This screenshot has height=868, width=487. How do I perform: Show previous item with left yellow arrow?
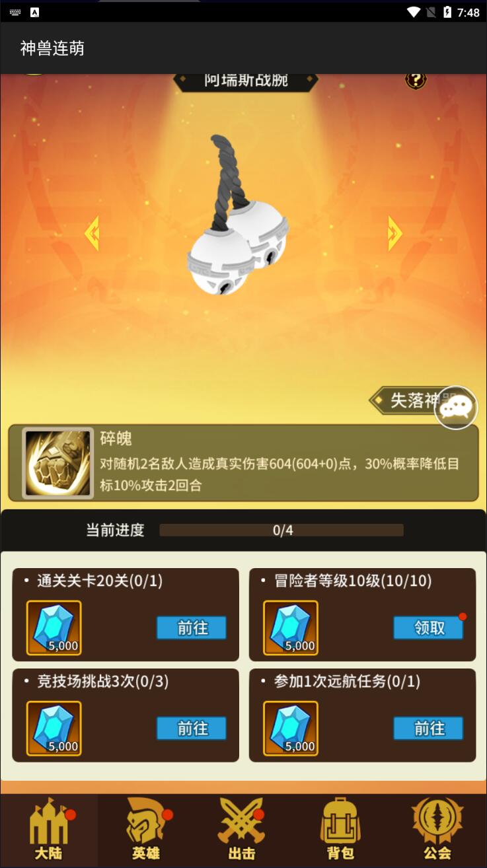coord(92,233)
